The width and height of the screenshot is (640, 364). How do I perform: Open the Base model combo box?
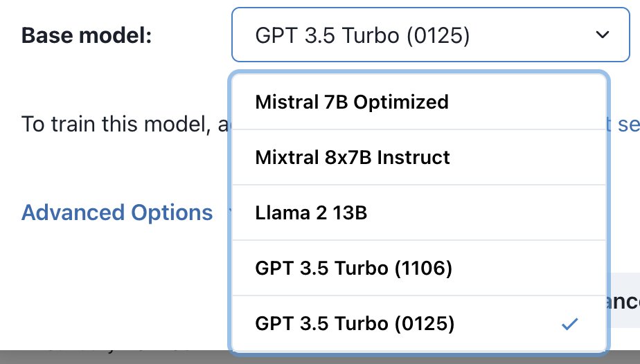point(431,35)
